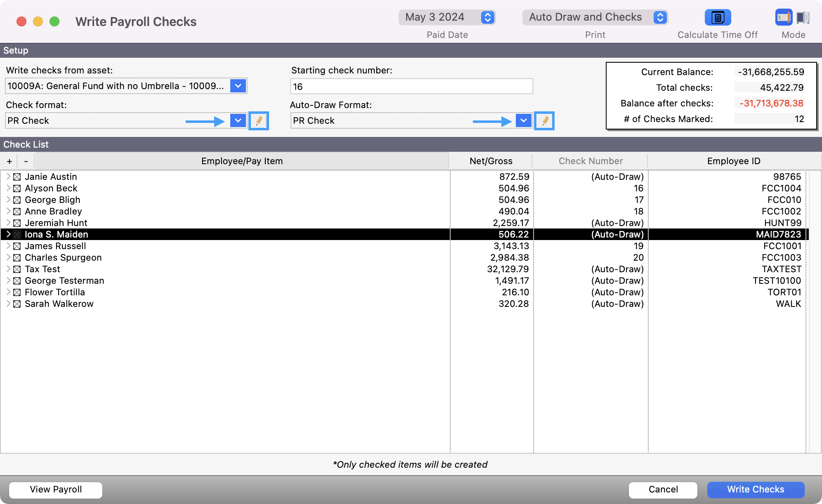Uncheck Sarah Walkerow's checkbox

(17, 304)
